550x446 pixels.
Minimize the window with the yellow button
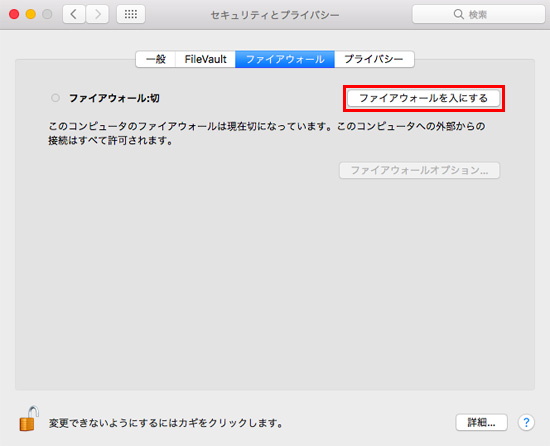coord(31,14)
